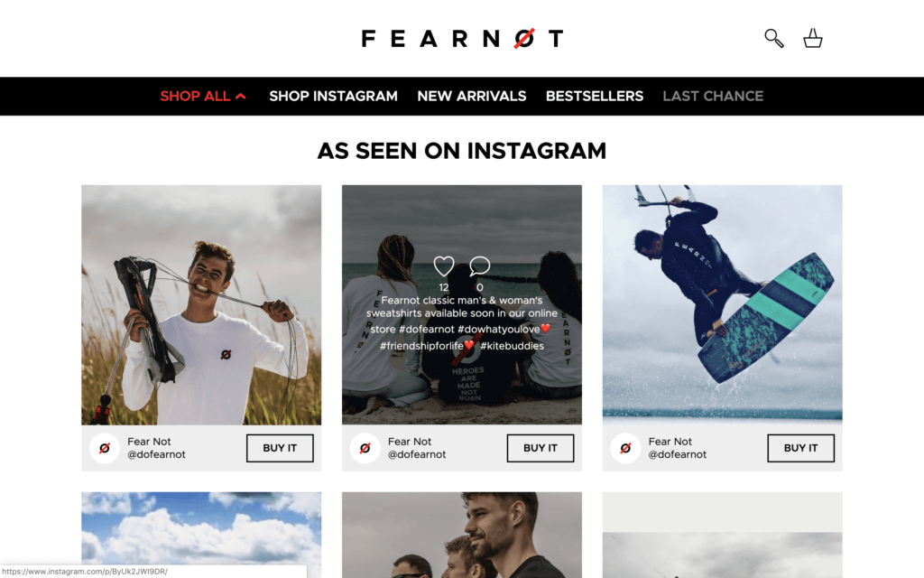Click BUY IT under first post
Viewport: 924px width, 578px height.
[x=280, y=448]
